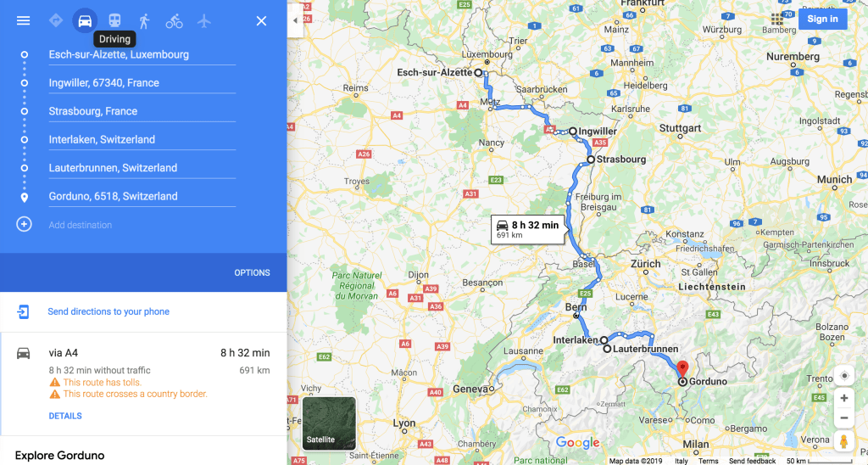
Task: Collapse the side panel with the arrow
Action: 295,20
